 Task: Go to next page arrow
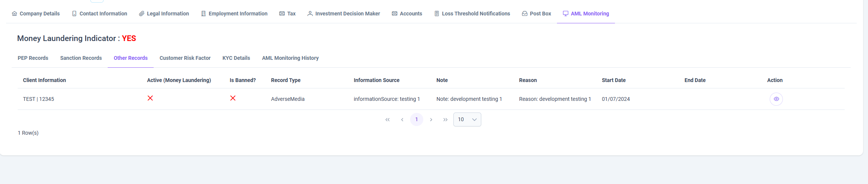coord(431,120)
